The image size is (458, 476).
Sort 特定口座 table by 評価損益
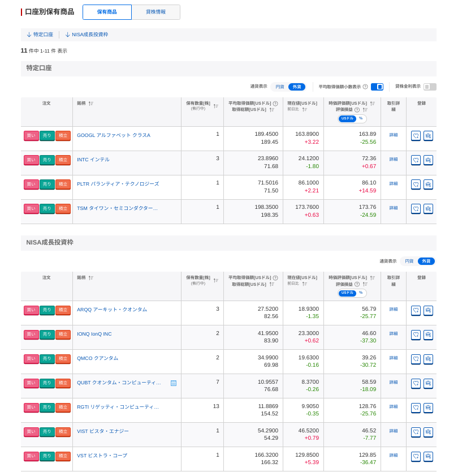coord(365,110)
